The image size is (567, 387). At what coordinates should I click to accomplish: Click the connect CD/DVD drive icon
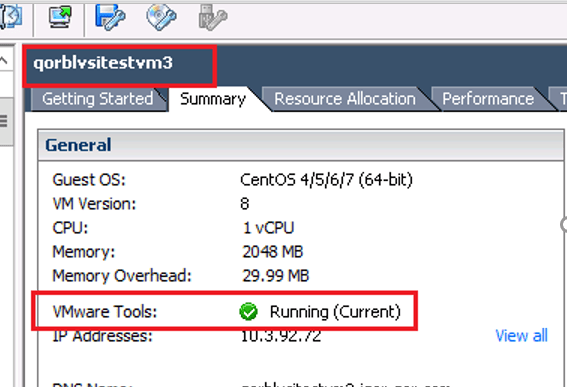tap(161, 17)
